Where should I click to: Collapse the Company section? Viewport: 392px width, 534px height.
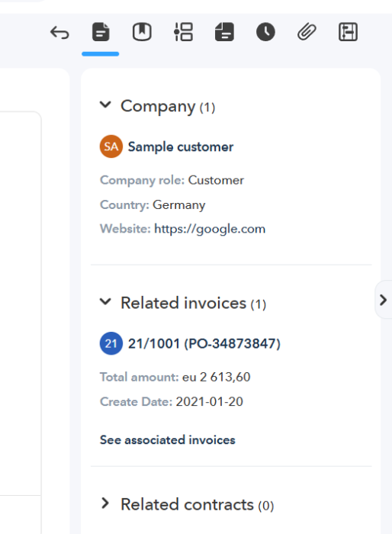[105, 105]
